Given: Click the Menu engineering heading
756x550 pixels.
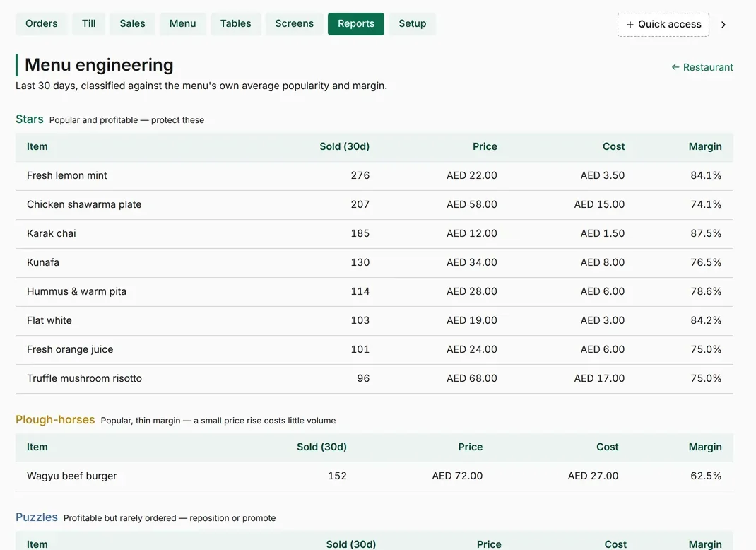Looking at the screenshot, I should point(99,64).
